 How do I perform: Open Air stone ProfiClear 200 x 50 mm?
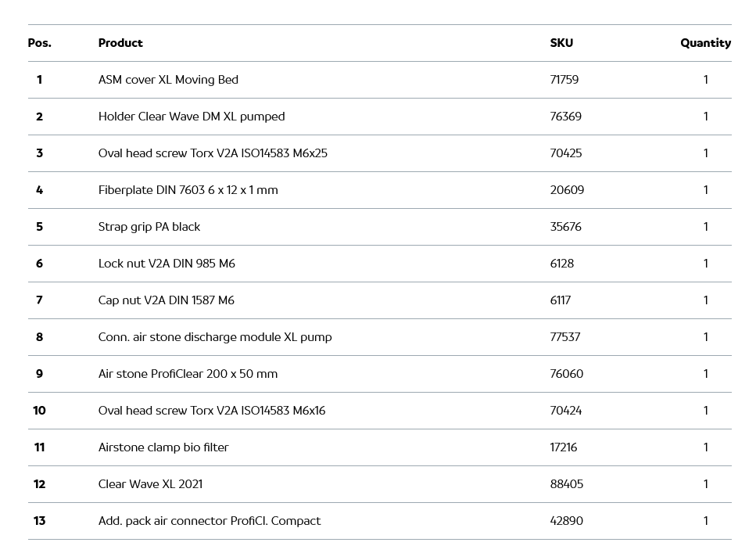pos(188,374)
